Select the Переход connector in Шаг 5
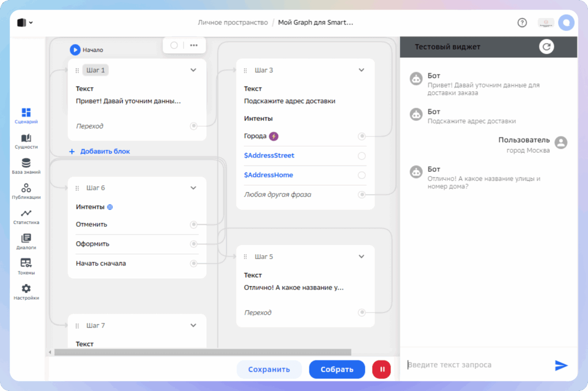The width and height of the screenshot is (588, 391). (361, 312)
